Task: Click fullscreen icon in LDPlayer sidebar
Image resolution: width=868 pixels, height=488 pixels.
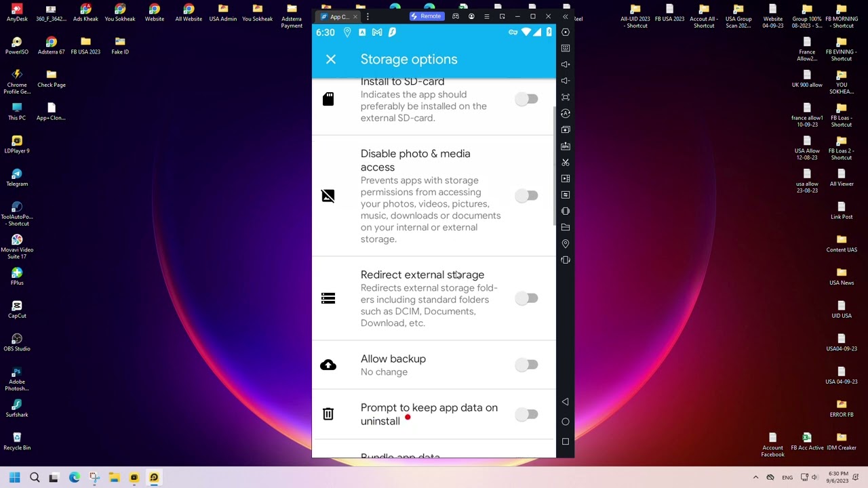Action: 566,97
